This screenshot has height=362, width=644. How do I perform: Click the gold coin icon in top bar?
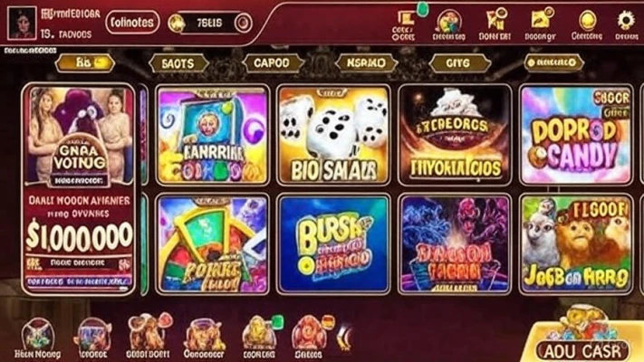(x=587, y=21)
